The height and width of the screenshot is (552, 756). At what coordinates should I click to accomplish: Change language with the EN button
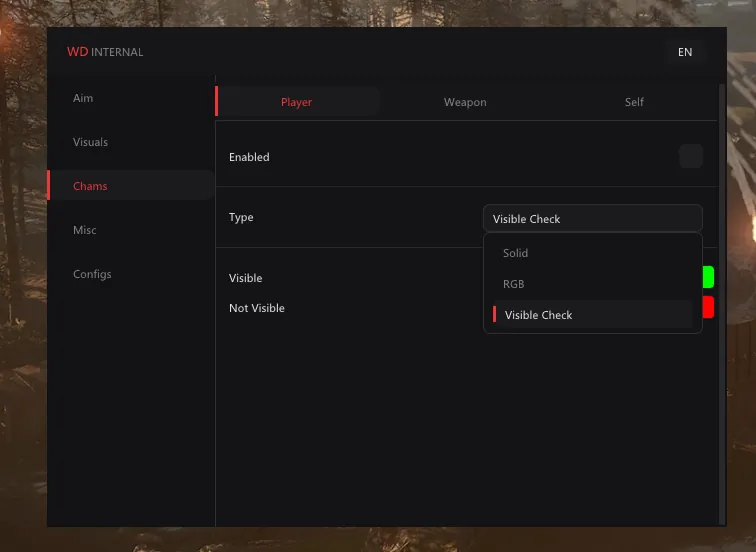[685, 52]
